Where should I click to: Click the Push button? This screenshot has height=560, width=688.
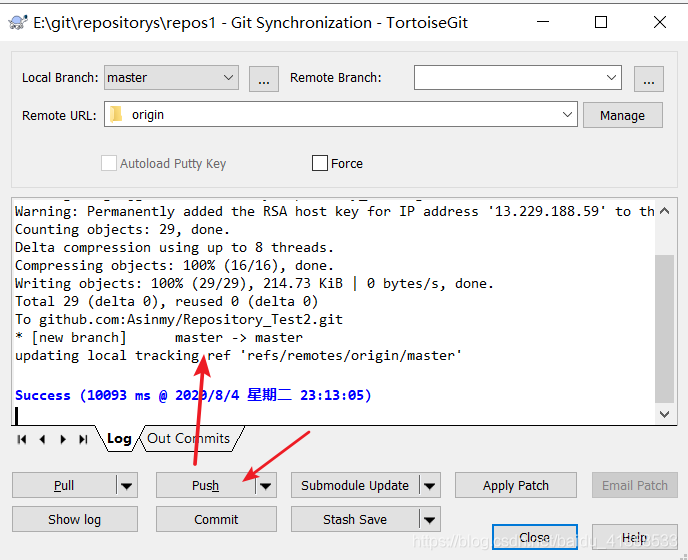pos(205,485)
